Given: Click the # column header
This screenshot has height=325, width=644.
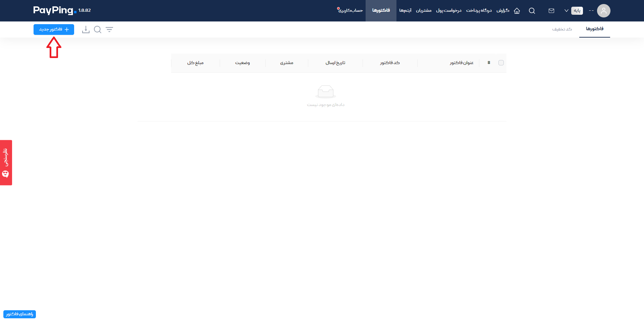Looking at the screenshot, I should coord(489,63).
